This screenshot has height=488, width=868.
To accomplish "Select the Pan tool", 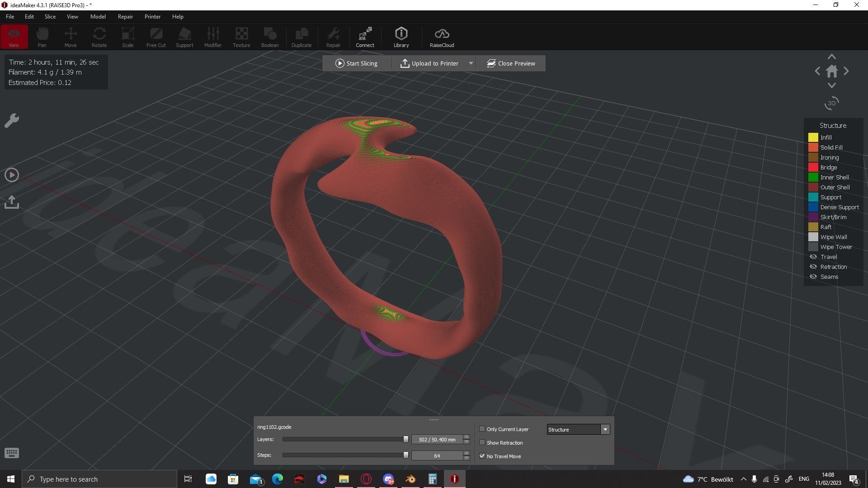I will pyautogui.click(x=42, y=37).
